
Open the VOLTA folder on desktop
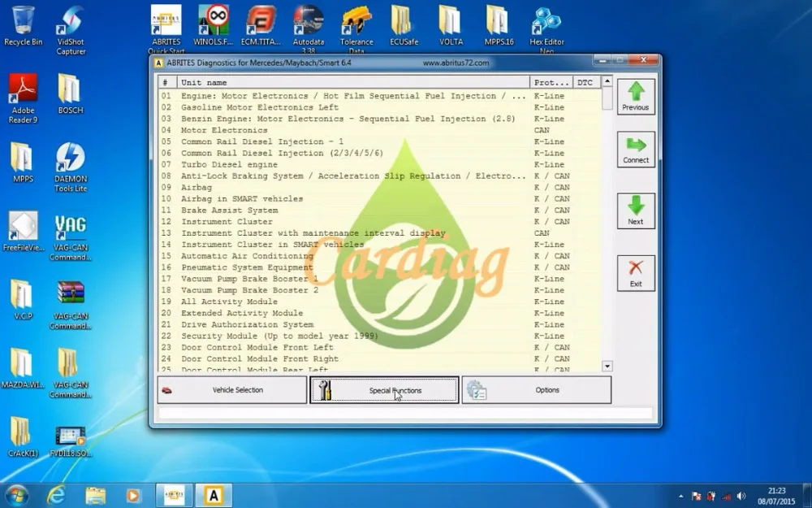451,26
